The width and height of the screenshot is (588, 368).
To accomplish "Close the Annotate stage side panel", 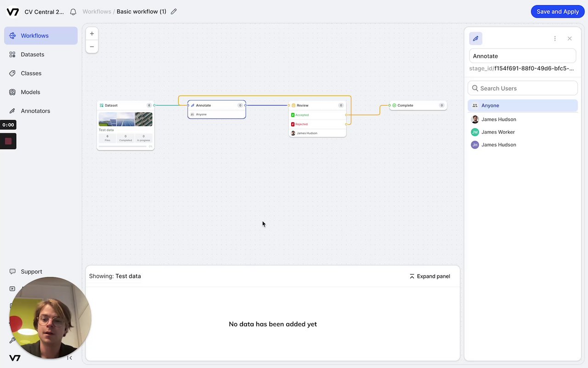I will [570, 39].
